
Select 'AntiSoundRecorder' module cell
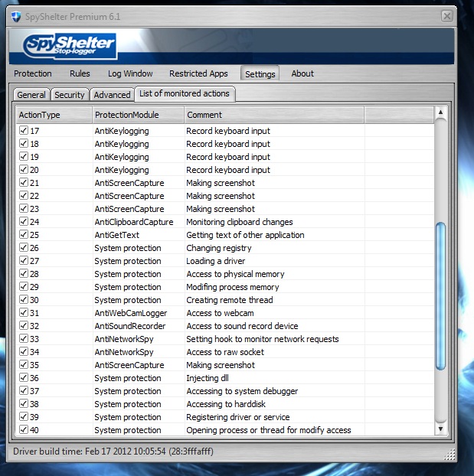pos(129,326)
